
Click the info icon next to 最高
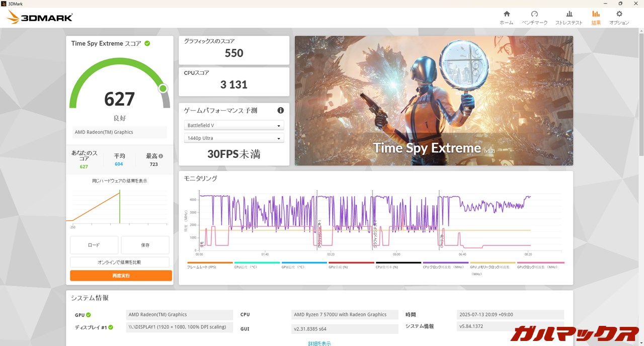[x=161, y=156]
